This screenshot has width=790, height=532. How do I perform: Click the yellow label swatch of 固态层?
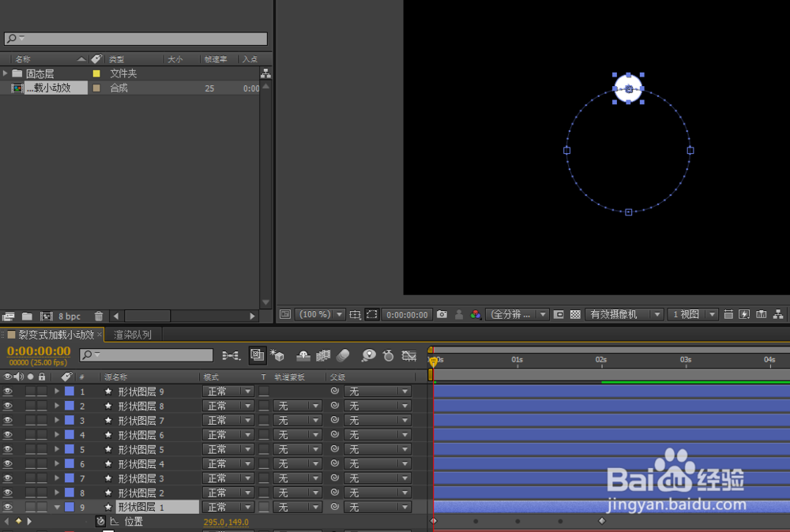(96, 73)
